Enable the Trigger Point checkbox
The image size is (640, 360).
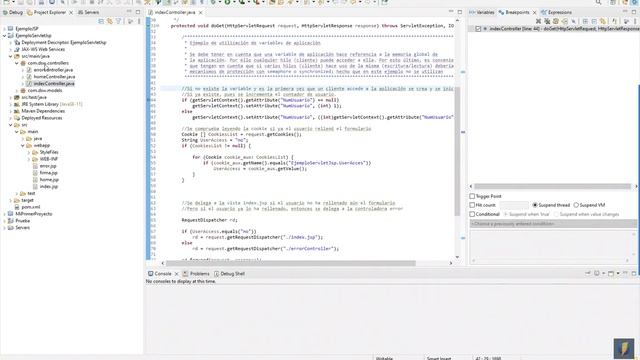pyautogui.click(x=472, y=196)
